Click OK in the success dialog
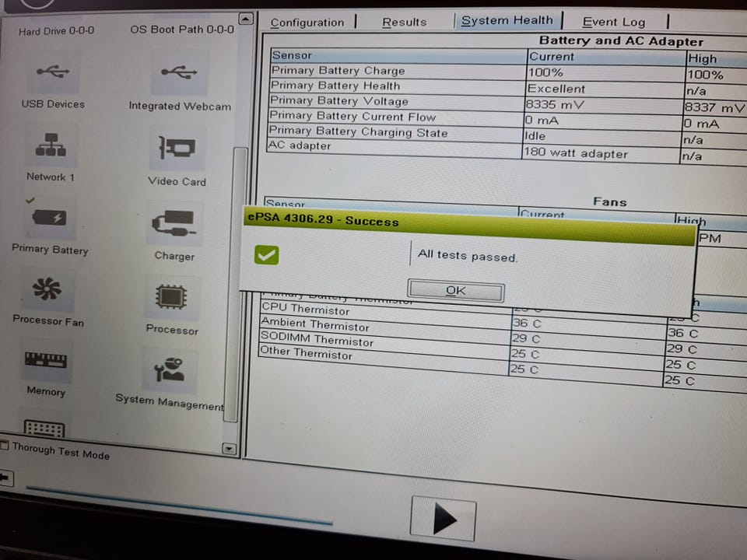The height and width of the screenshot is (560, 747). pyautogui.click(x=456, y=290)
